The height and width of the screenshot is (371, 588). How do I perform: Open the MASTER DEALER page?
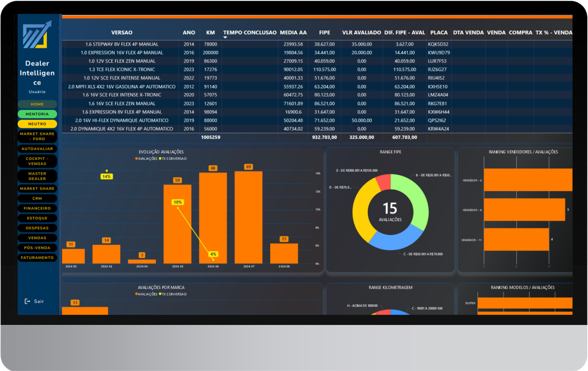point(37,176)
